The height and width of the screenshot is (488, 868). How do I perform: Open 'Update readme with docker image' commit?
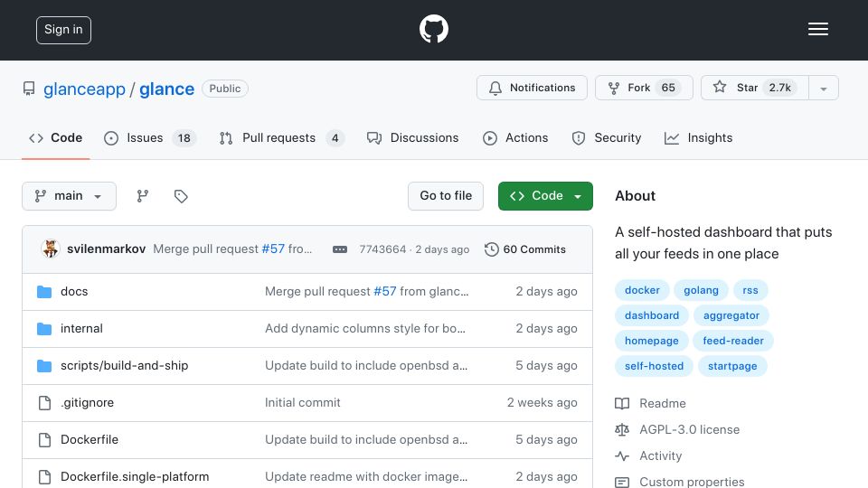(366, 477)
